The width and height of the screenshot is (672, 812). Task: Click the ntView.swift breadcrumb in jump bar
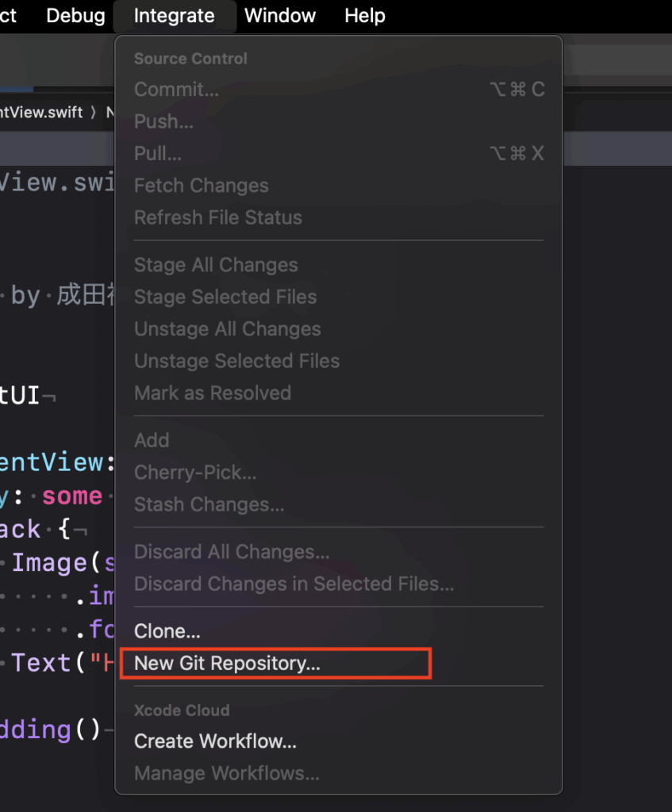tap(41, 113)
